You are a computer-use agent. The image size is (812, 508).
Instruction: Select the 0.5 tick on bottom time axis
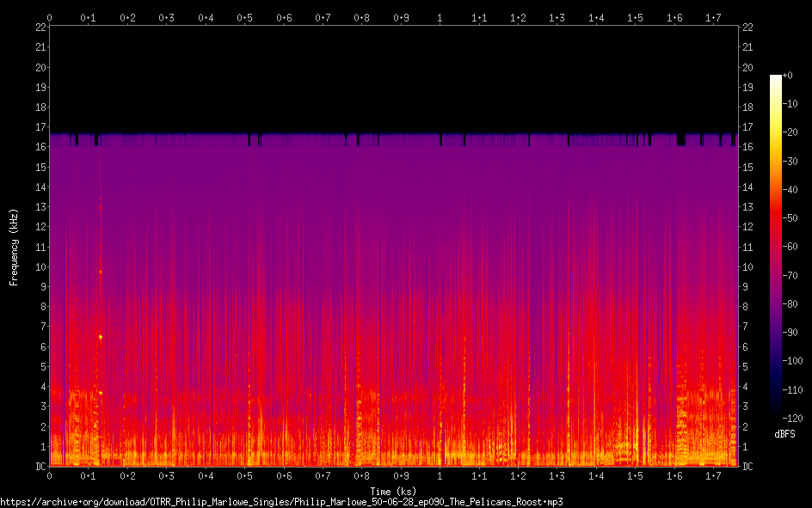pyautogui.click(x=244, y=475)
